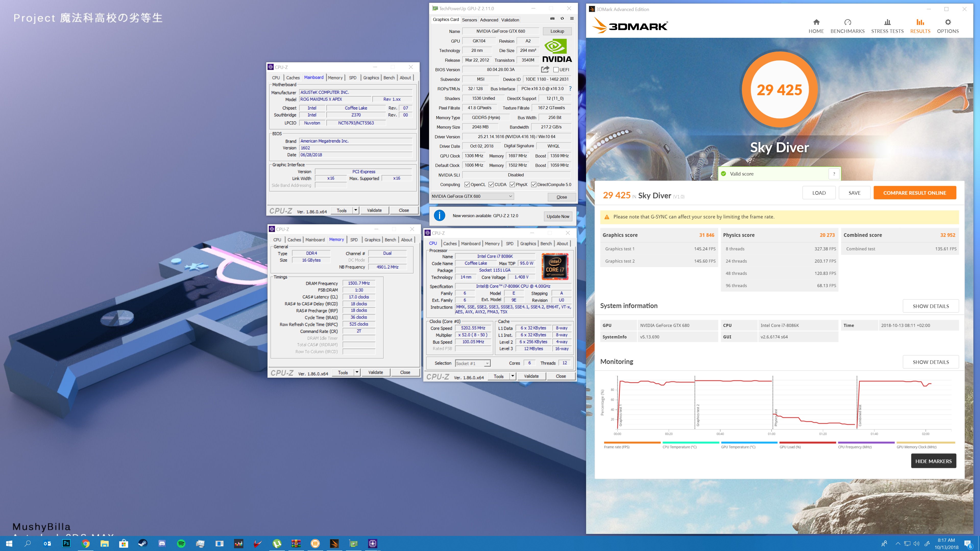Viewport: 980px width, 551px height.
Task: Click the question mark beside Valid score
Action: (834, 174)
